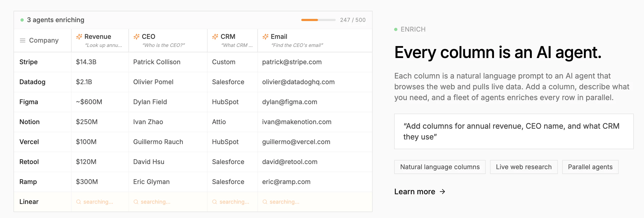644x218 pixels.
Task: Click the "Find the CEO's email" prompt
Action: (297, 45)
